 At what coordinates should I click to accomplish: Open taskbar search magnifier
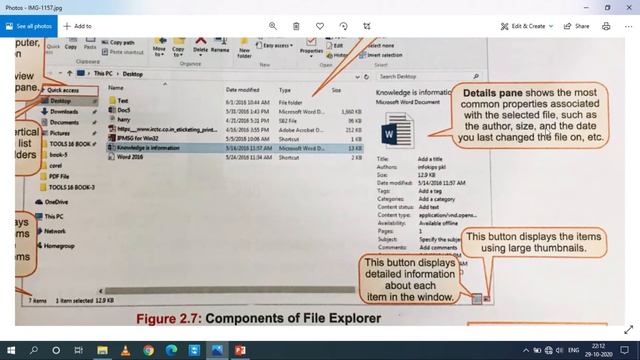pos(34,350)
